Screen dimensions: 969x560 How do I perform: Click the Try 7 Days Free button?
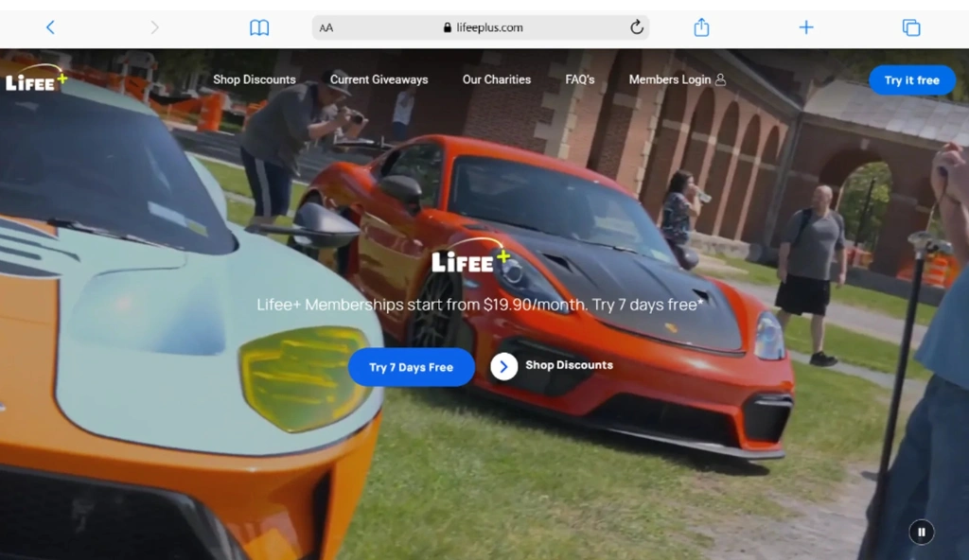coord(411,367)
